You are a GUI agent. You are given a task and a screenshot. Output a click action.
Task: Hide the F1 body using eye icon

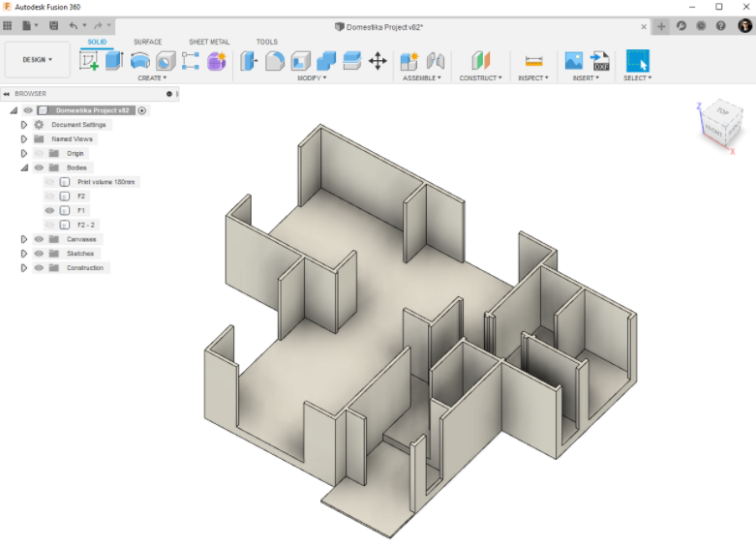click(49, 210)
